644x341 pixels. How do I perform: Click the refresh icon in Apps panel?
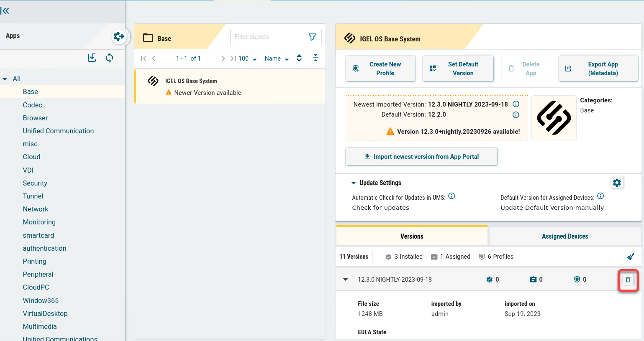[109, 58]
